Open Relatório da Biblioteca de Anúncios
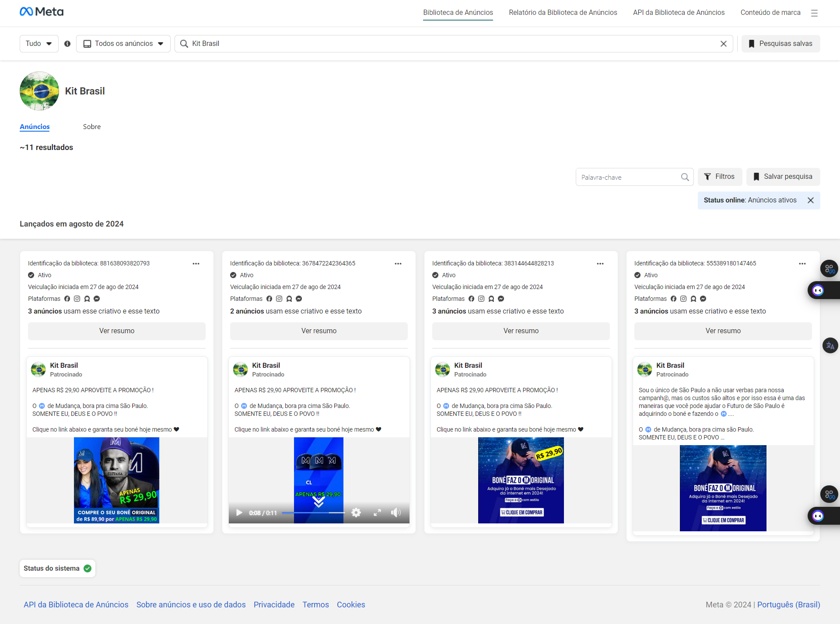Screen dimensions: 840x624 pos(563,13)
